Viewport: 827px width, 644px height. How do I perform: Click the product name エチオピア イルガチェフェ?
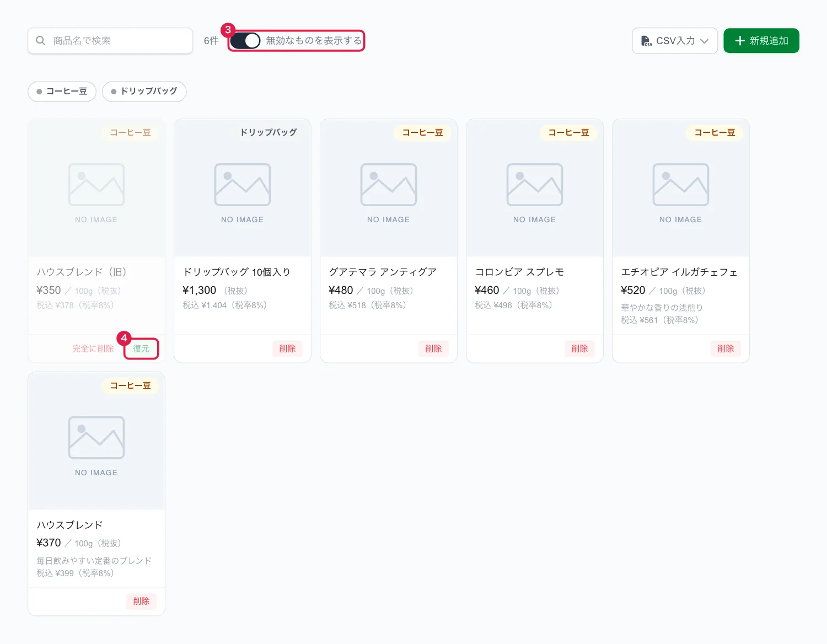tap(679, 272)
